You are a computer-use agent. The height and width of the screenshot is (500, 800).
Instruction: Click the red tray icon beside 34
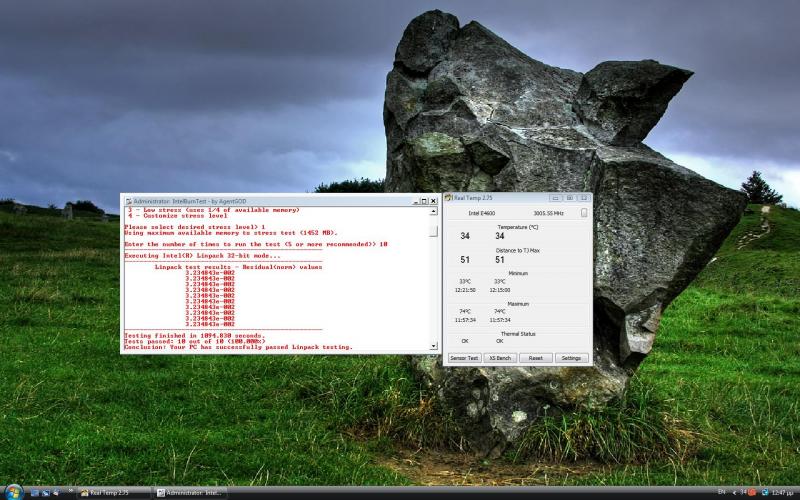pyautogui.click(x=752, y=492)
